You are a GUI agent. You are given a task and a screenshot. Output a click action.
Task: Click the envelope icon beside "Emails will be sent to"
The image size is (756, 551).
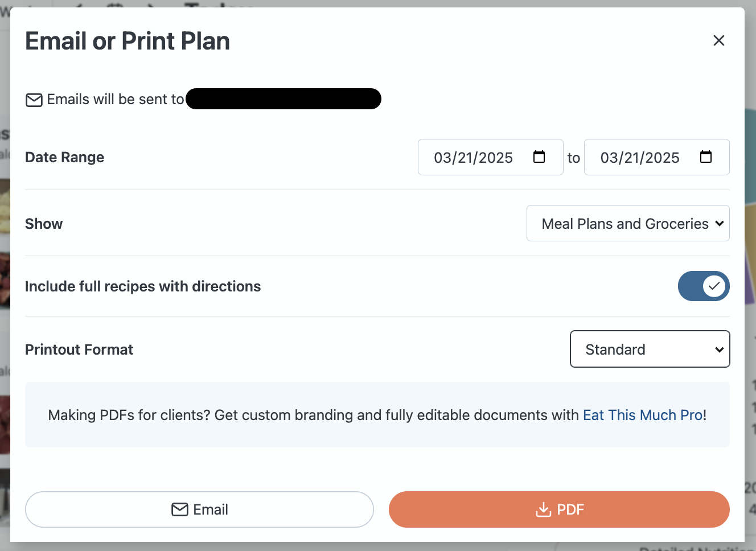[34, 100]
